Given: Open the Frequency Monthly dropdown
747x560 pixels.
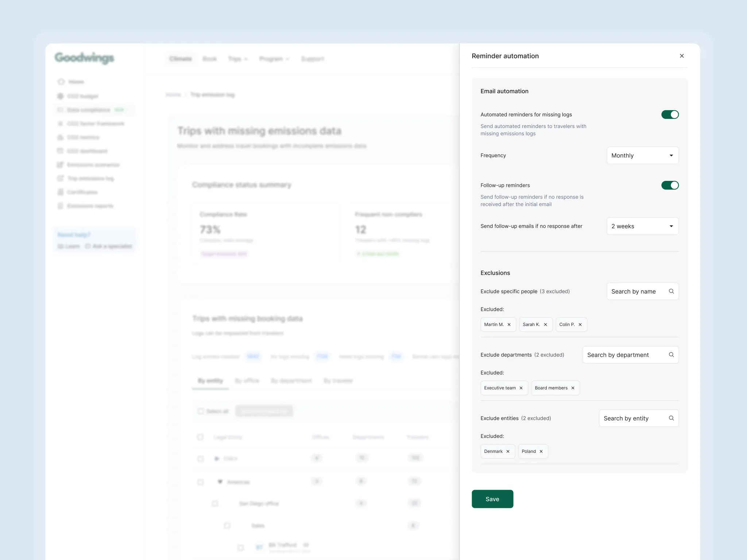Looking at the screenshot, I should (642, 155).
